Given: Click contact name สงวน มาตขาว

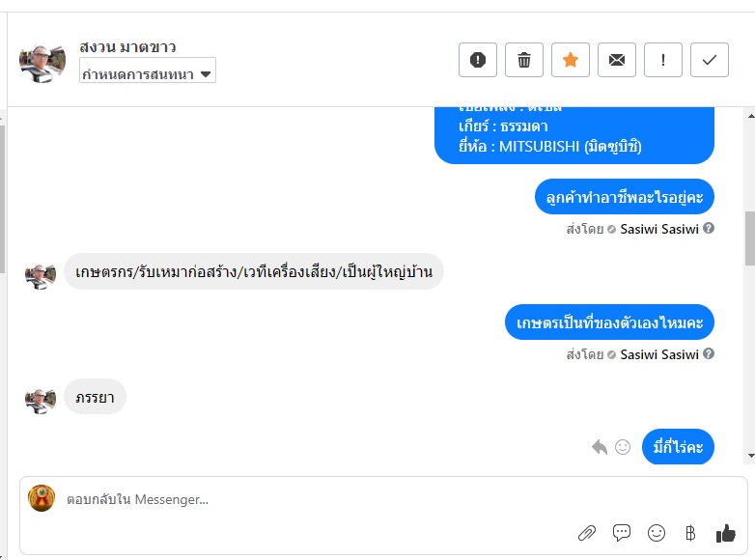Looking at the screenshot, I should pos(127,47).
